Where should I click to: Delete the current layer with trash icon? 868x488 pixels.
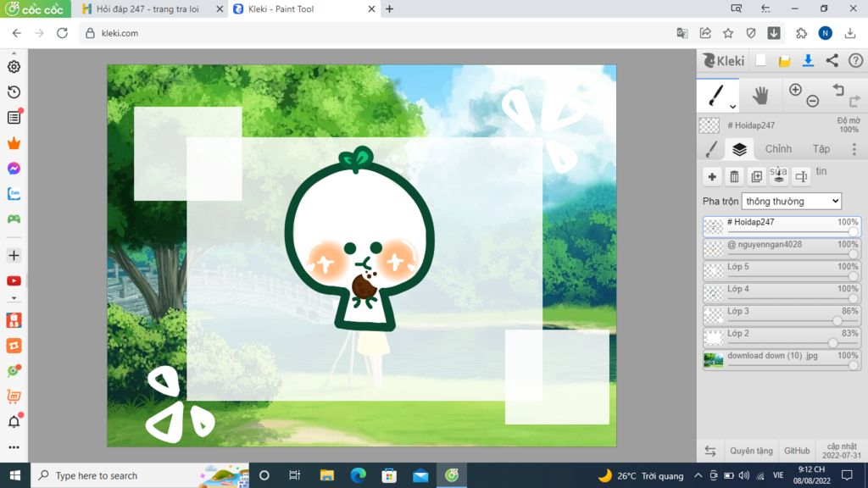tap(734, 176)
